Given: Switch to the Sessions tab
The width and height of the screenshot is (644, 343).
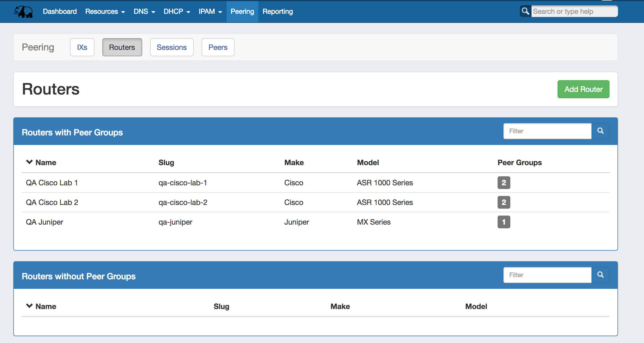Looking at the screenshot, I should (172, 47).
